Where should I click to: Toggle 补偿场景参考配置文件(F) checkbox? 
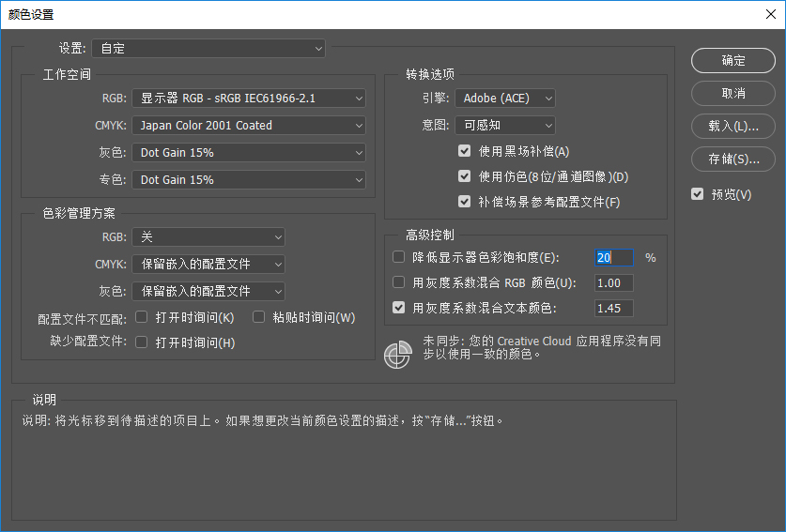coord(464,202)
